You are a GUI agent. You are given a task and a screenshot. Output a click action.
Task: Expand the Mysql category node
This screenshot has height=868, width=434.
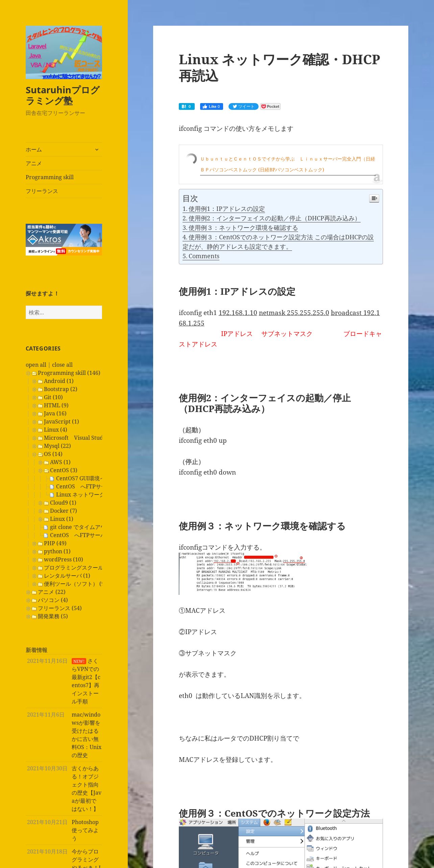click(x=34, y=446)
